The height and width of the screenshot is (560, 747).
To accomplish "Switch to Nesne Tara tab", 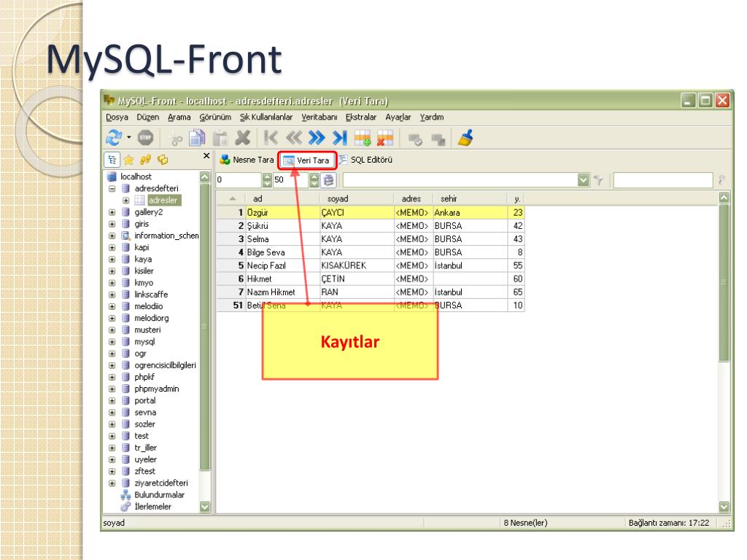I will 247,160.
